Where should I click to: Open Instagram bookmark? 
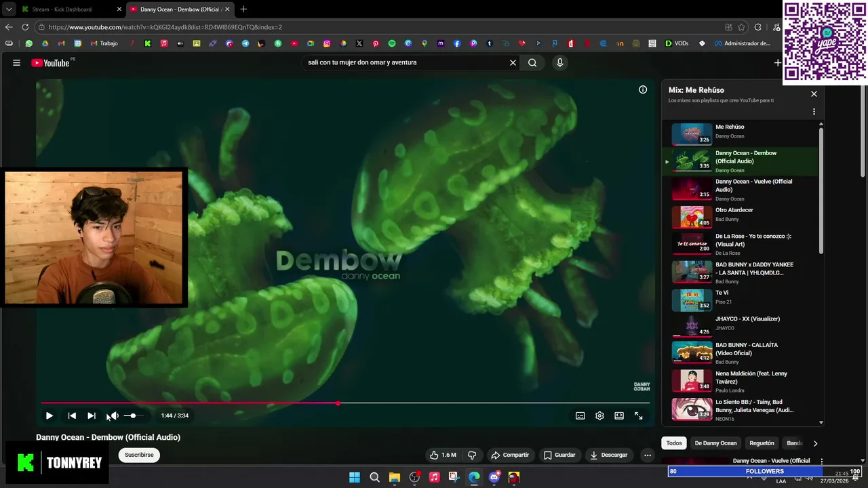[327, 43]
